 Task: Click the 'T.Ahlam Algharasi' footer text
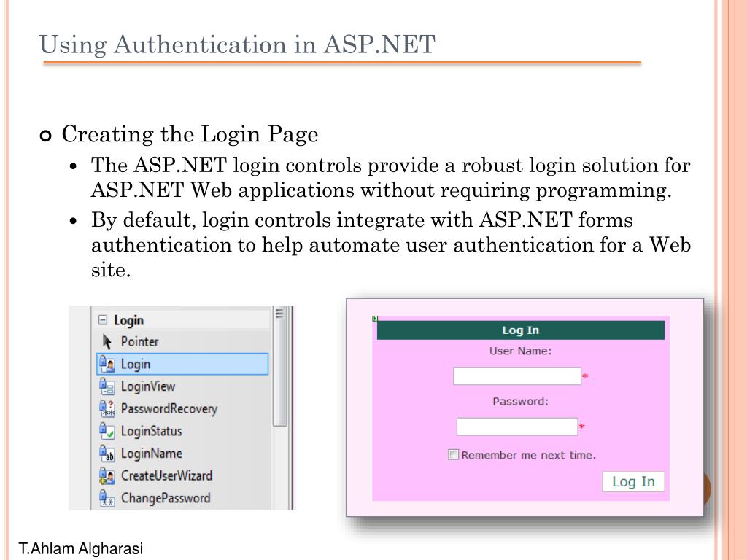pyautogui.click(x=80, y=548)
